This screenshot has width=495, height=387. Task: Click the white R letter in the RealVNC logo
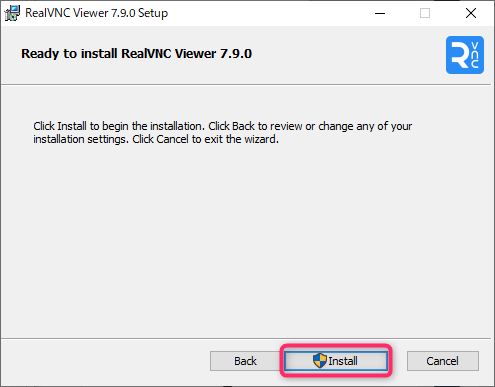pyautogui.click(x=459, y=57)
